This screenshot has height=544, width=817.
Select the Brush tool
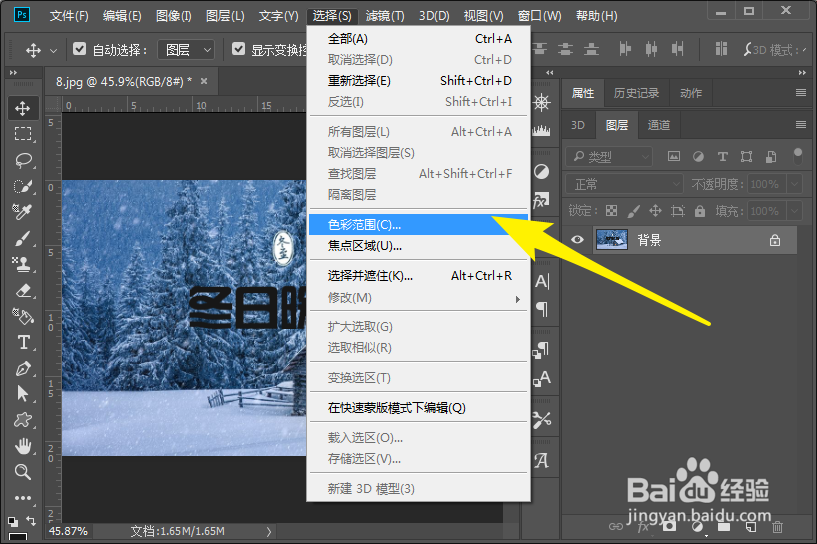(x=22, y=238)
